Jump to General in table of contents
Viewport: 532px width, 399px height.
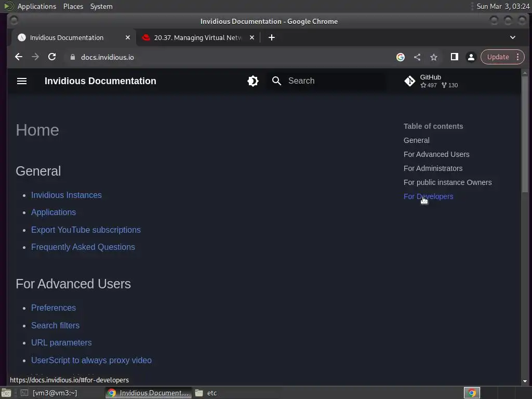click(416, 140)
